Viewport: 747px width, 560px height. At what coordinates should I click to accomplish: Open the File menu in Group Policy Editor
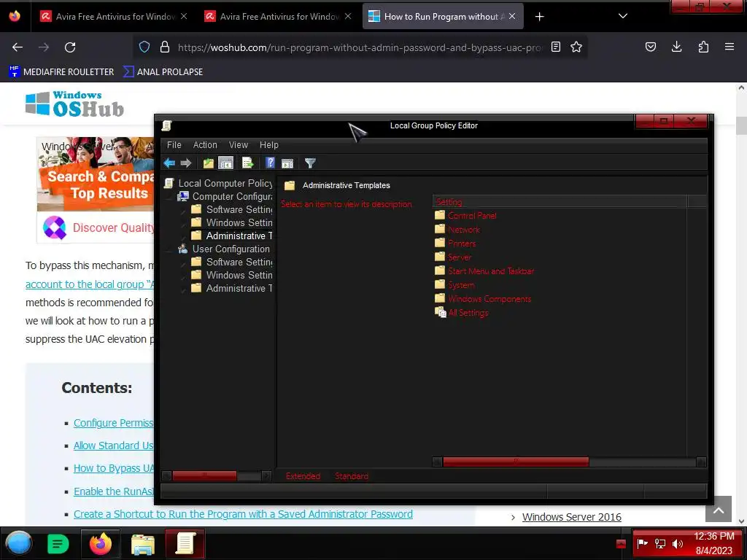click(x=174, y=145)
